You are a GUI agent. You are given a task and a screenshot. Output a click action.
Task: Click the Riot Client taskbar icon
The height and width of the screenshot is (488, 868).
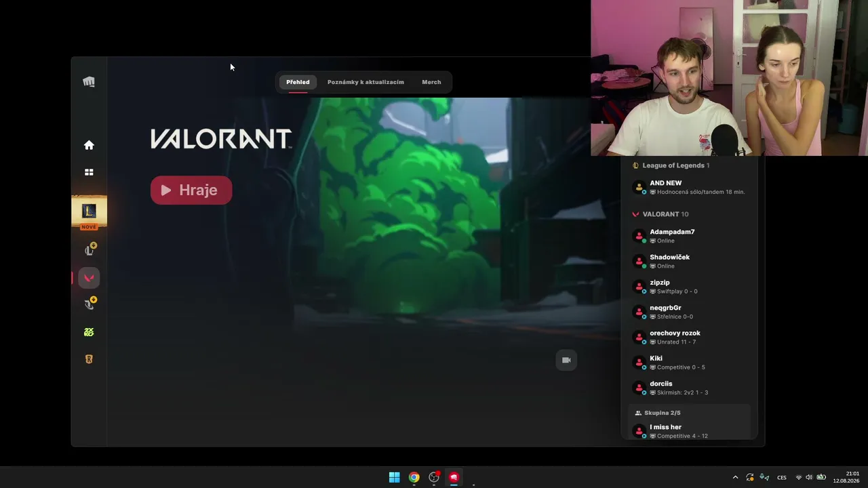(454, 477)
